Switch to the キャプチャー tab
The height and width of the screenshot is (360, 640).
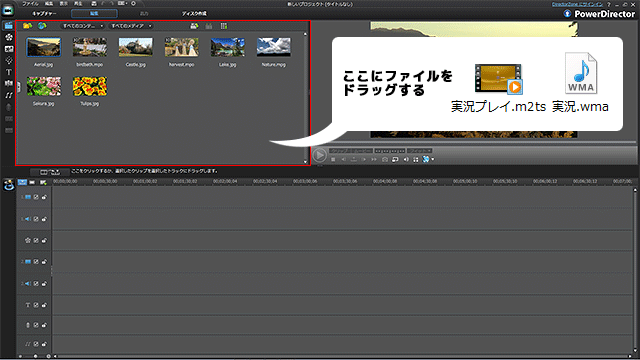(x=44, y=13)
